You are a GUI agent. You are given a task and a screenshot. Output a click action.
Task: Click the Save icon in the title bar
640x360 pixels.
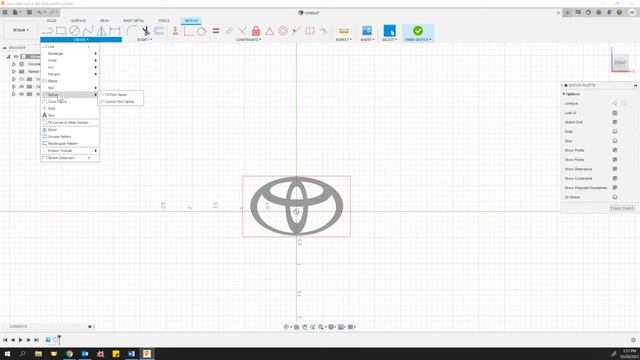pyautogui.click(x=29, y=12)
